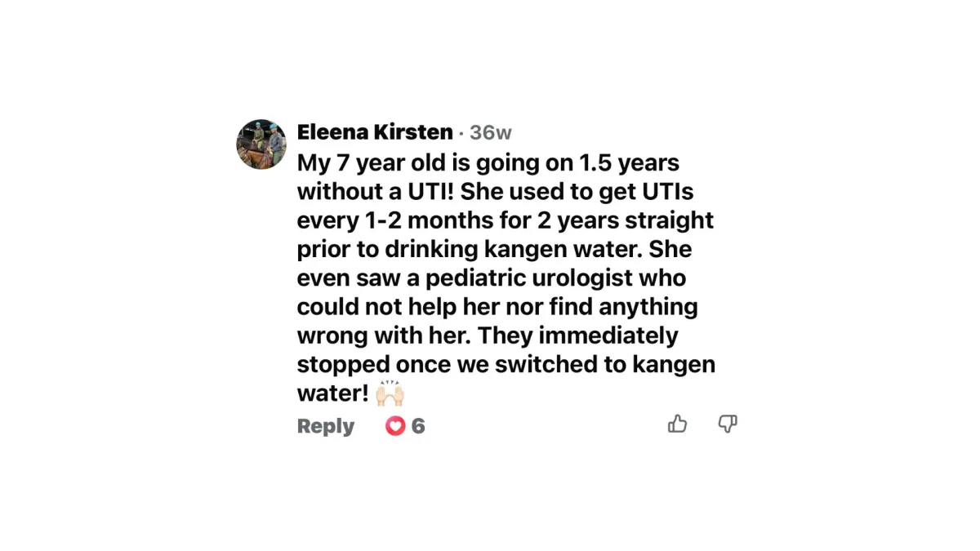Screen dimensions: 980x551
Task: Click the red heart reaction icon
Action: pyautogui.click(x=395, y=426)
